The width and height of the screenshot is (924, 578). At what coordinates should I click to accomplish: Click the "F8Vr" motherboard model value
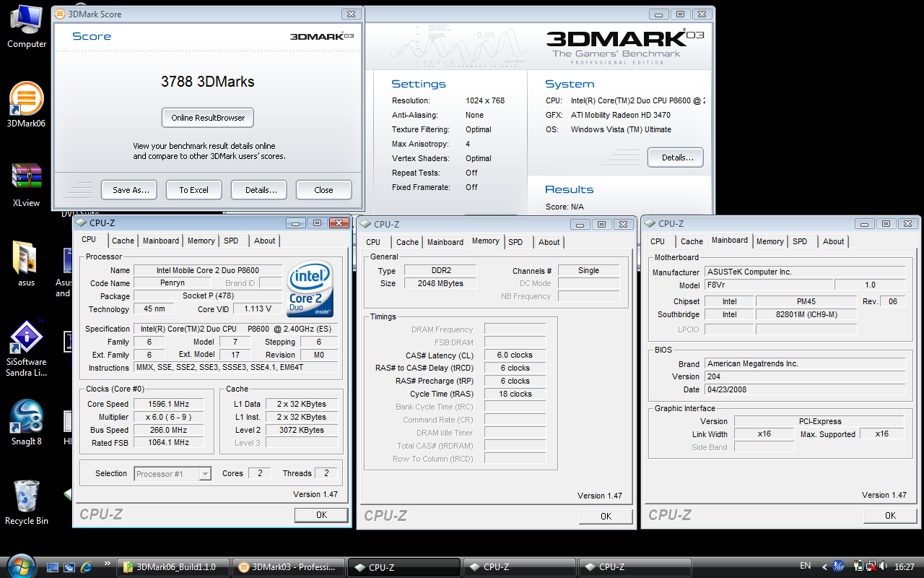pyautogui.click(x=768, y=285)
